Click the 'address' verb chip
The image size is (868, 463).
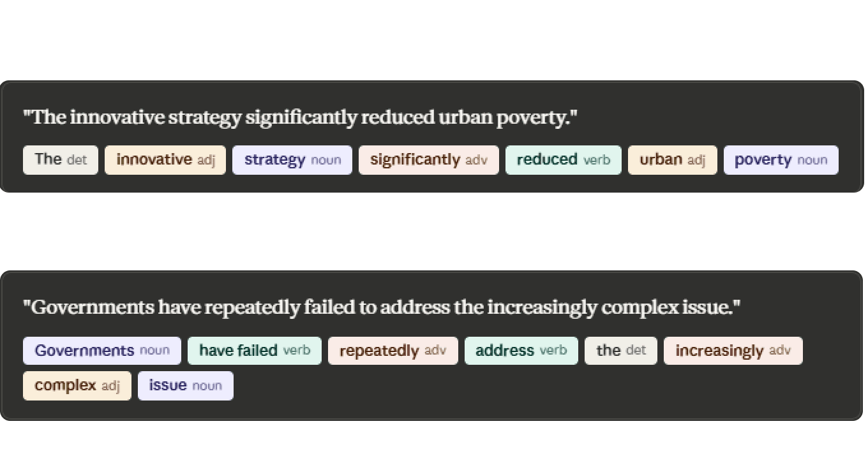pyautogui.click(x=521, y=351)
